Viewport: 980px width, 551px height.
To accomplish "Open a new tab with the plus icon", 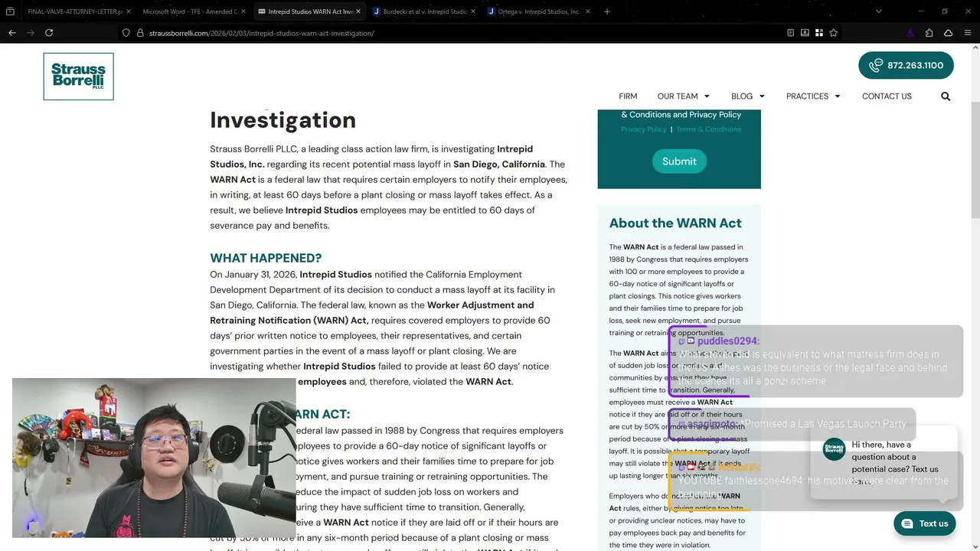I will (607, 11).
